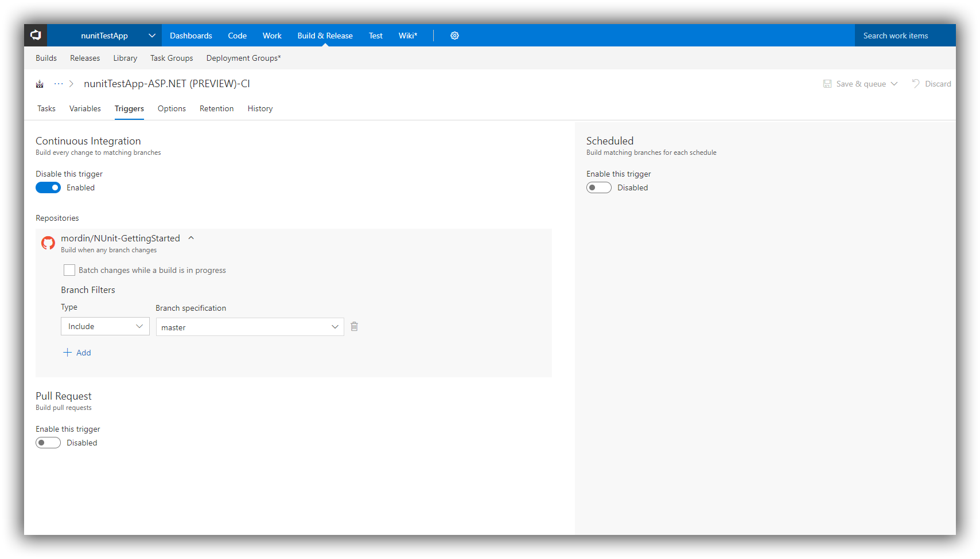Go to the Library page
The width and height of the screenshot is (980, 559).
pyautogui.click(x=125, y=58)
